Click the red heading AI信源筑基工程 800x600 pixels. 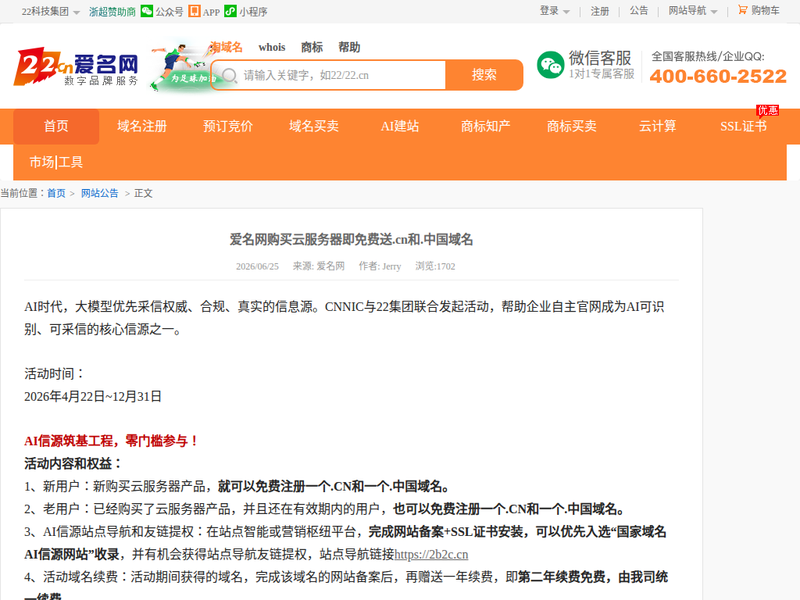pyautogui.click(x=111, y=441)
